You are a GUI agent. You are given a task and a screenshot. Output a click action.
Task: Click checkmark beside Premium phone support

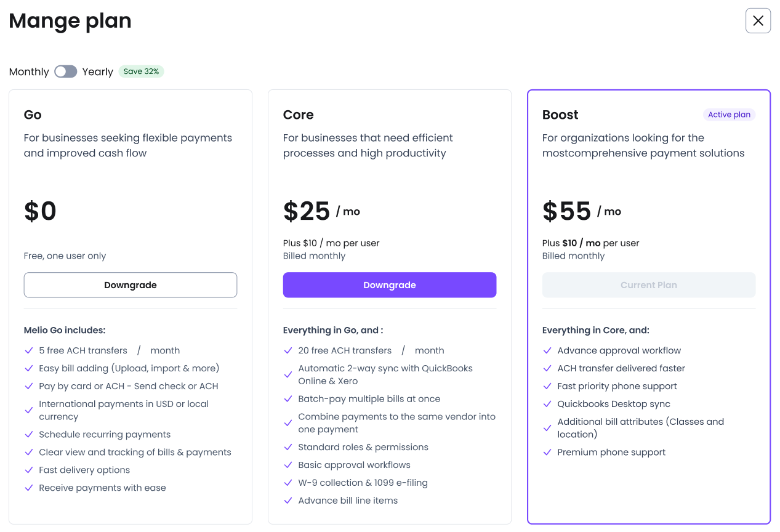pos(547,452)
